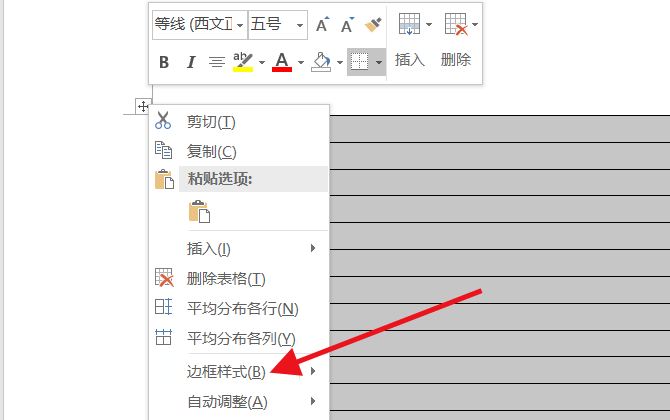Screen dimensions: 670x420
Task: Apply red font color button
Action: [x=282, y=62]
